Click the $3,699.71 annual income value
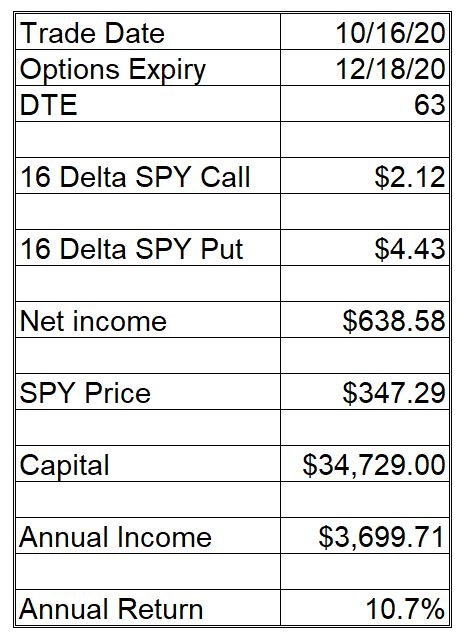This screenshot has height=640, width=462. pos(365,536)
